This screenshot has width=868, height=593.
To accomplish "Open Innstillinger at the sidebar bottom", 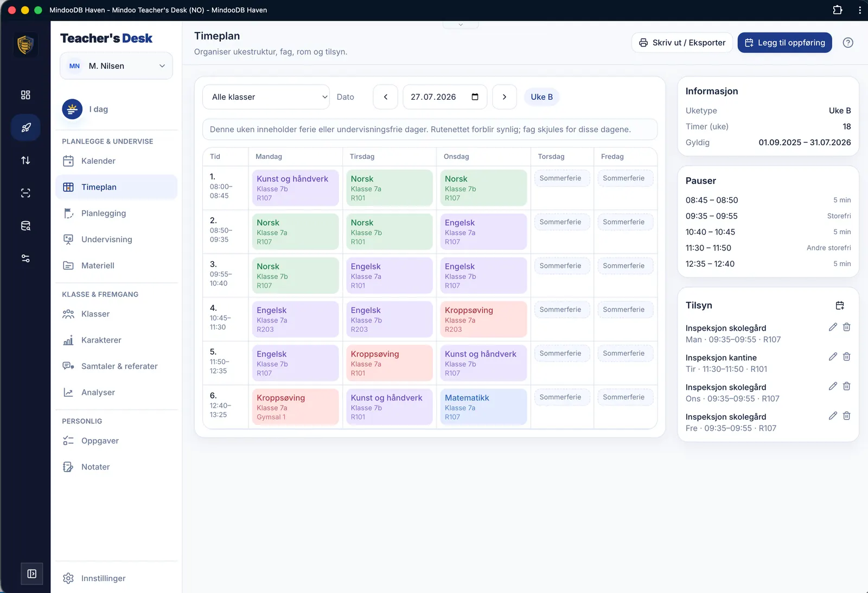I will (117, 578).
